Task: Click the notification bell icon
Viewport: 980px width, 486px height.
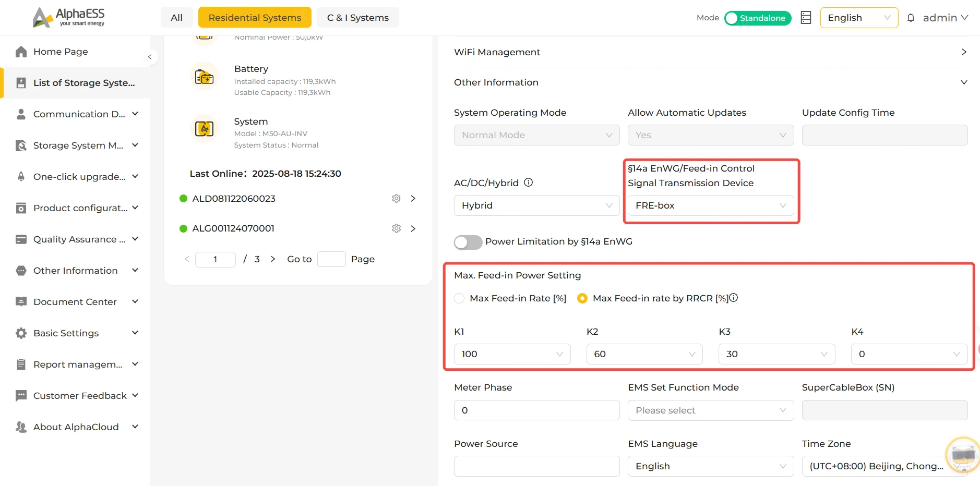Action: pos(911,18)
